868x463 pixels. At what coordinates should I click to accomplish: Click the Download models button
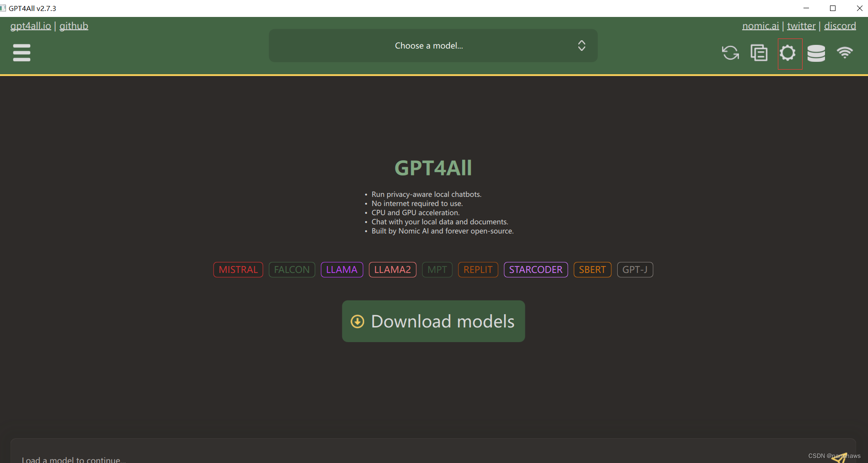click(433, 321)
